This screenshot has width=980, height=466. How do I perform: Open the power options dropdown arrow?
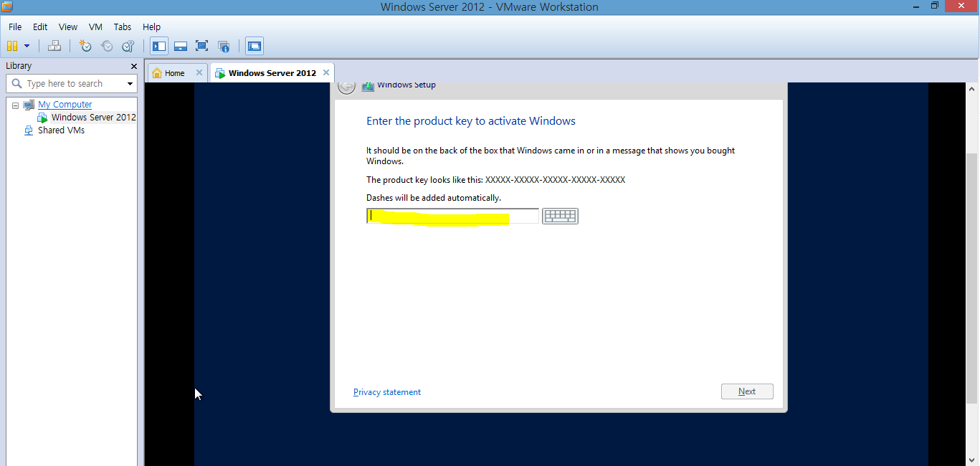pos(27,46)
